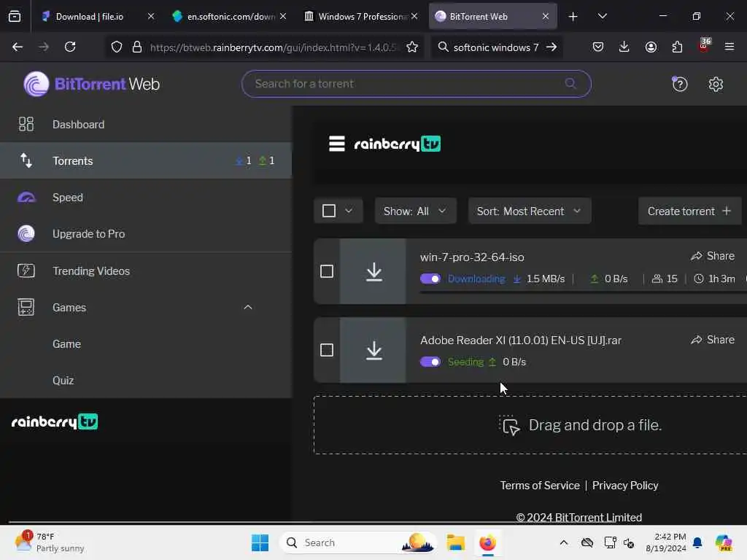Image resolution: width=747 pixels, height=560 pixels.
Task: Switch to the en.softonic.com tab
Action: (x=231, y=17)
